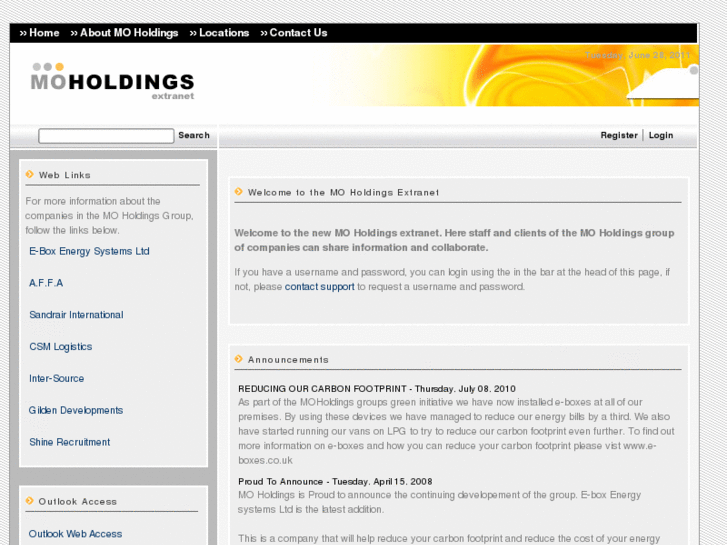Click the arrow icon beside Web Links heading
This screenshot has width=727, height=545.
click(x=30, y=174)
